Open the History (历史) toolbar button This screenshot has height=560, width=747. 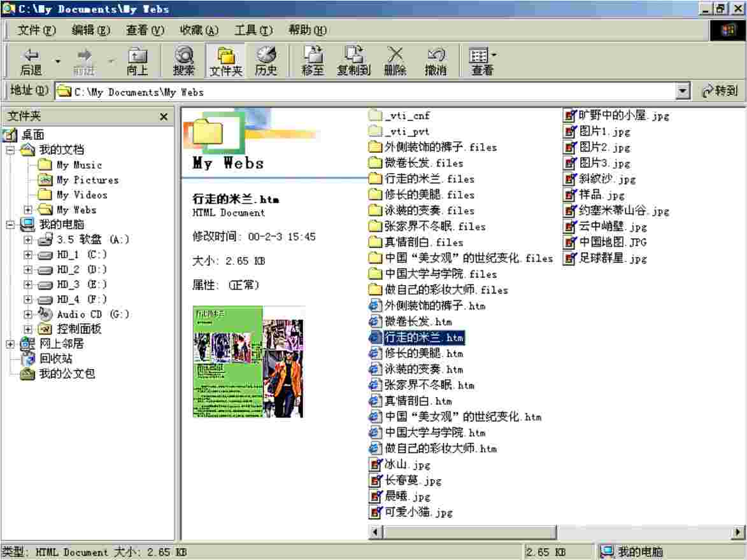[266, 62]
